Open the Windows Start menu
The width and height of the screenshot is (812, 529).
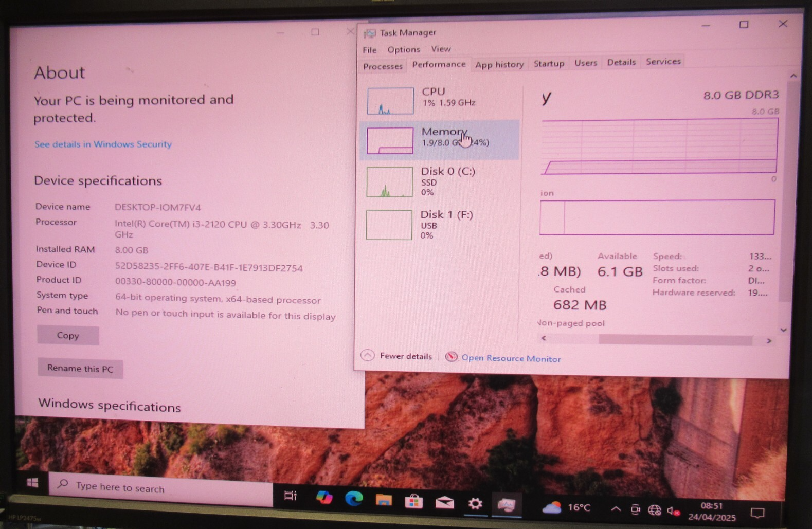pos(32,482)
